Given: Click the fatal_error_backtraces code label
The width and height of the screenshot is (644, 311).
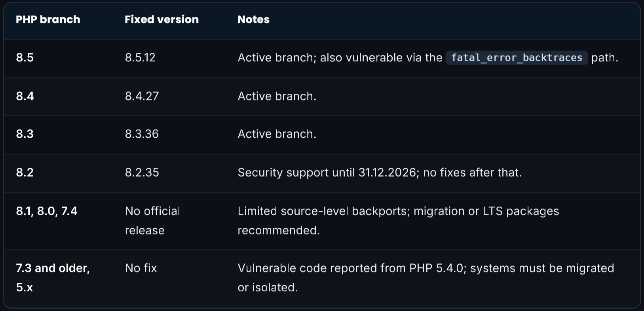Looking at the screenshot, I should click(x=517, y=58).
